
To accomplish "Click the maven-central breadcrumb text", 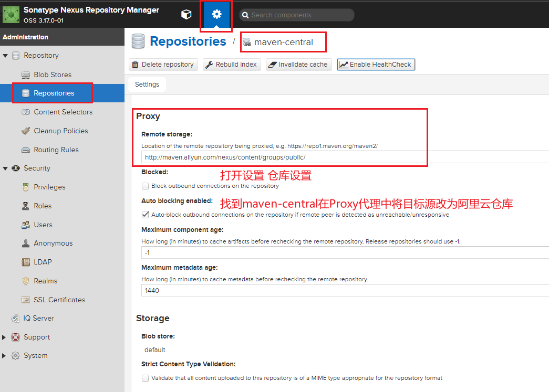I will click(284, 43).
